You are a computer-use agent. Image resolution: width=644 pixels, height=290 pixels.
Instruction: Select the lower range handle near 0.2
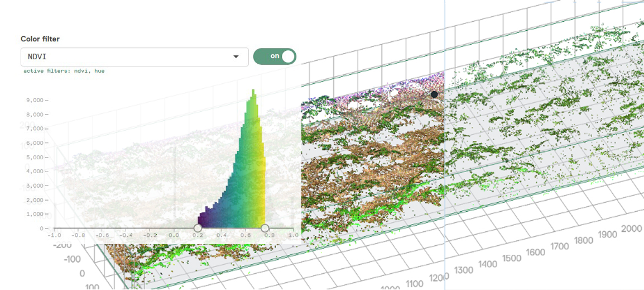tap(198, 228)
